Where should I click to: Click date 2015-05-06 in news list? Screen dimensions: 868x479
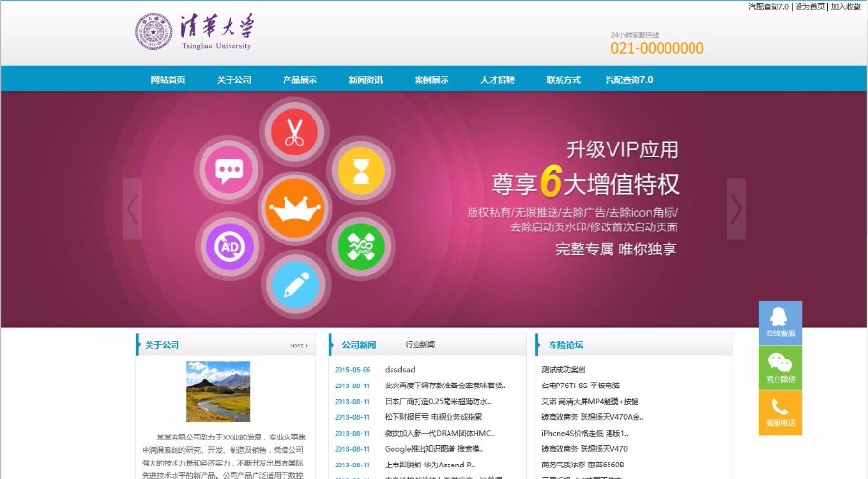point(353,370)
